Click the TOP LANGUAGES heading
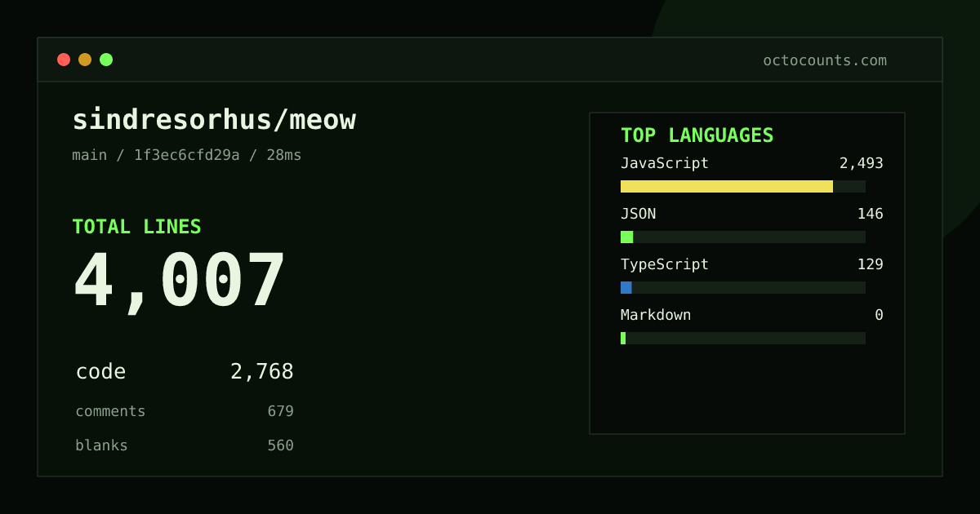The width and height of the screenshot is (980, 514). 697,135
